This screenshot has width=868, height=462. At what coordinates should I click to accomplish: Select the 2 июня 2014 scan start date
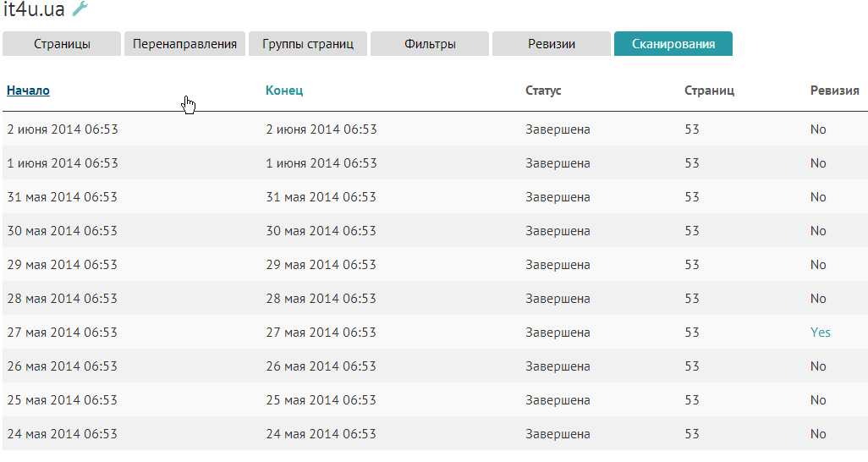[x=63, y=129]
